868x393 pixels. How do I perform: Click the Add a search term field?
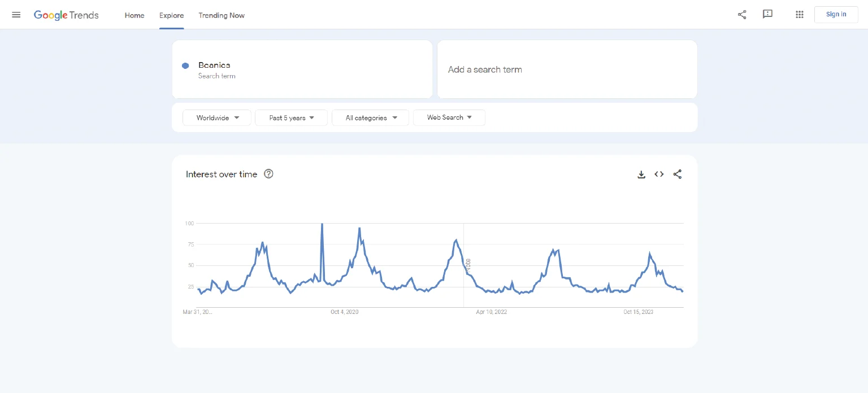pyautogui.click(x=567, y=69)
